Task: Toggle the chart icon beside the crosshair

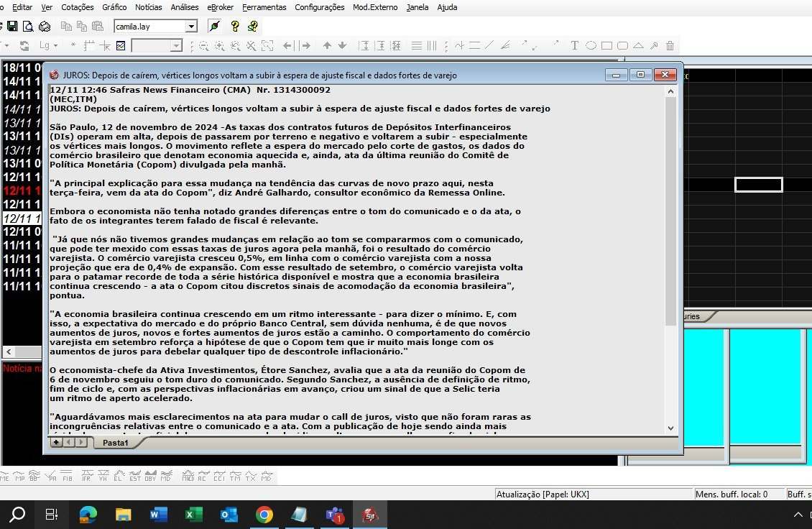Action: pyautogui.click(x=121, y=45)
